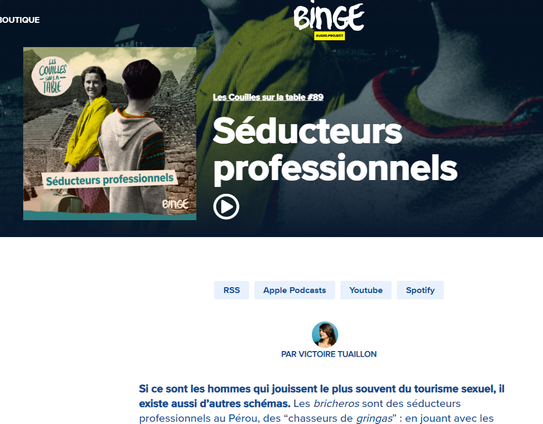The image size is (543, 424).
Task: Click Victoire Tuaillon's avatar photo
Action: tap(325, 334)
